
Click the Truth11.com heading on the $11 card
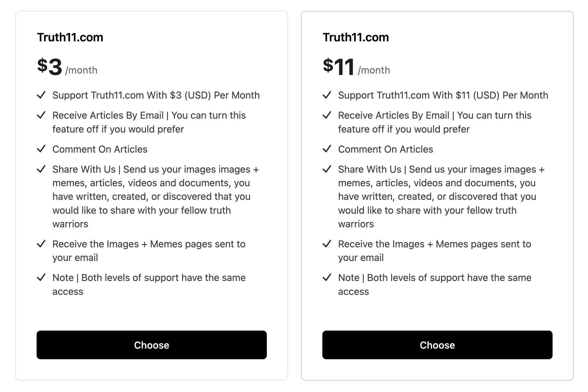point(356,37)
